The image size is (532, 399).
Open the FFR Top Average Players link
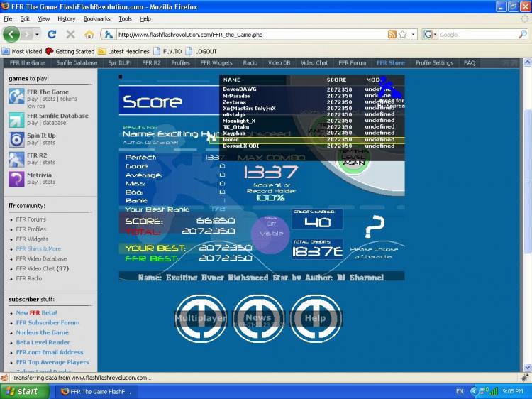(52, 362)
